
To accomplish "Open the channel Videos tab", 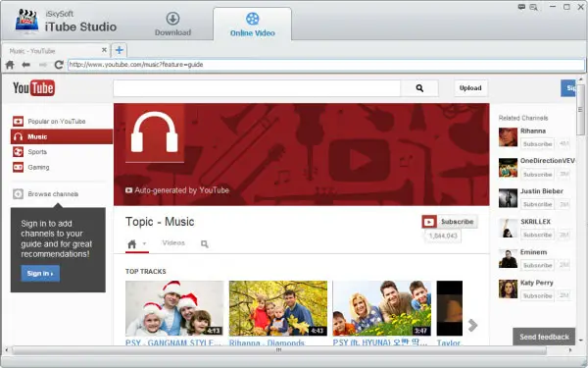I will [x=173, y=243].
